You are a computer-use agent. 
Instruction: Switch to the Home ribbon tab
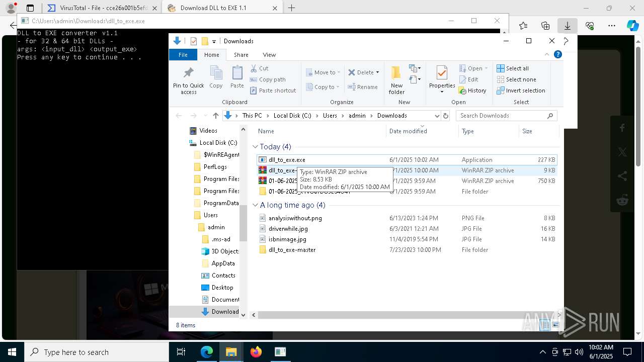(x=211, y=55)
